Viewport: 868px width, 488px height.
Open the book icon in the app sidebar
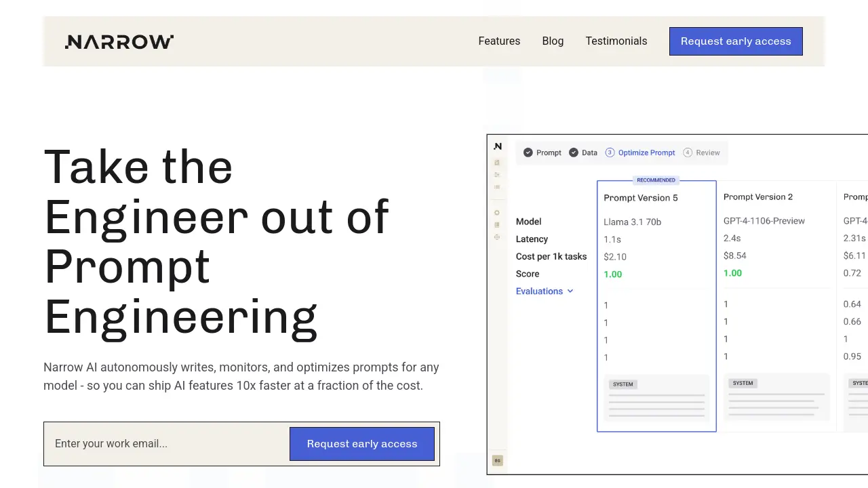tap(497, 225)
